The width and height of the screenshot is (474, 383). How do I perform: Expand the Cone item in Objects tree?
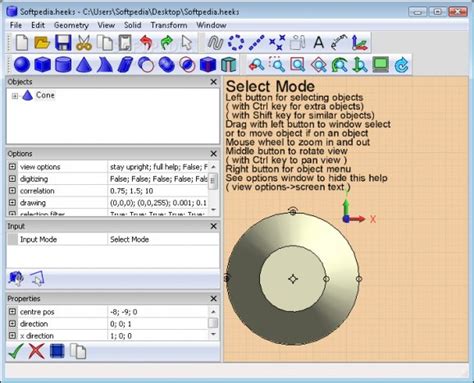(15, 96)
